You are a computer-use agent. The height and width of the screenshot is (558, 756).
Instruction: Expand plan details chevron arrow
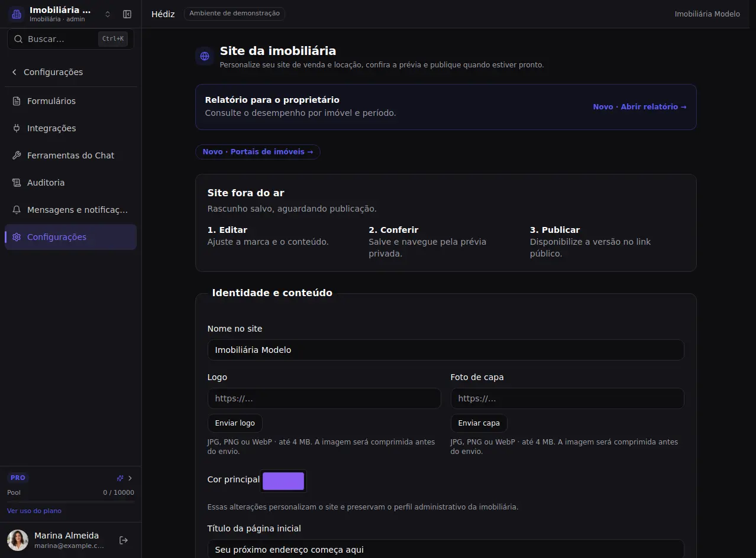(130, 478)
